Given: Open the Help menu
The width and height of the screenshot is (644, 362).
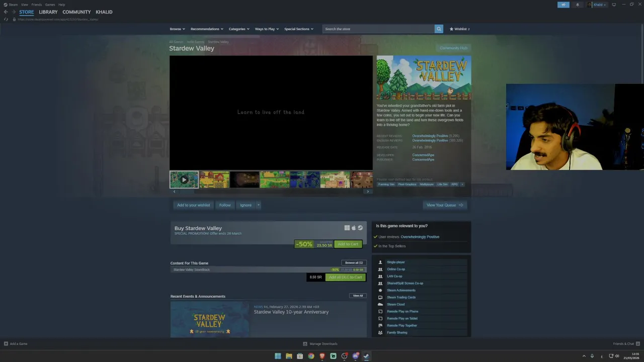Looking at the screenshot, I should pyautogui.click(x=61, y=5).
